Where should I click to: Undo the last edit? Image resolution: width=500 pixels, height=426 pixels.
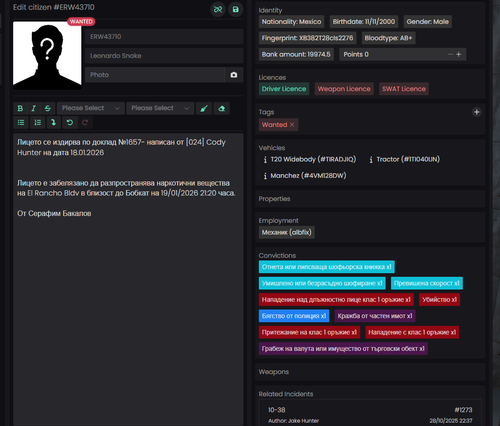(70, 123)
